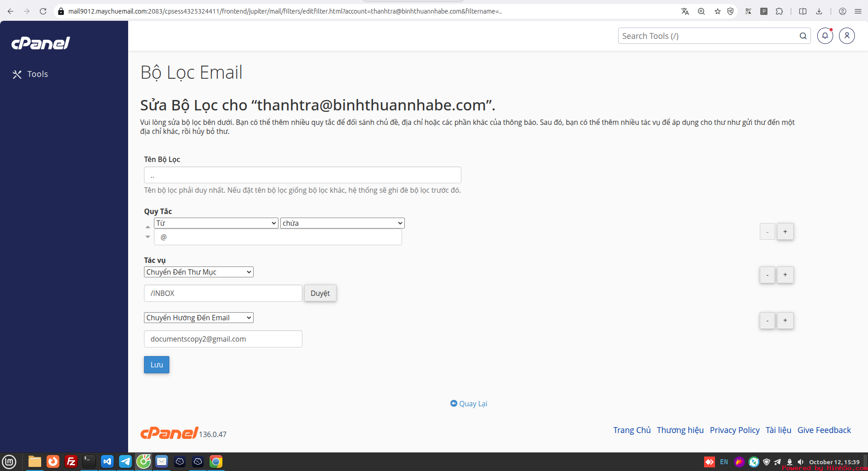Open the Give Feedback footer link

pyautogui.click(x=824, y=430)
